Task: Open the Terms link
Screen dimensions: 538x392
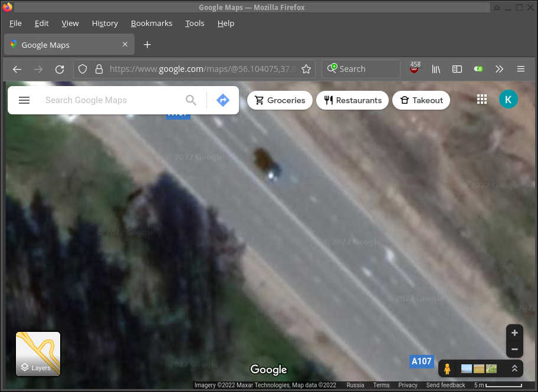Action: pyautogui.click(x=381, y=385)
